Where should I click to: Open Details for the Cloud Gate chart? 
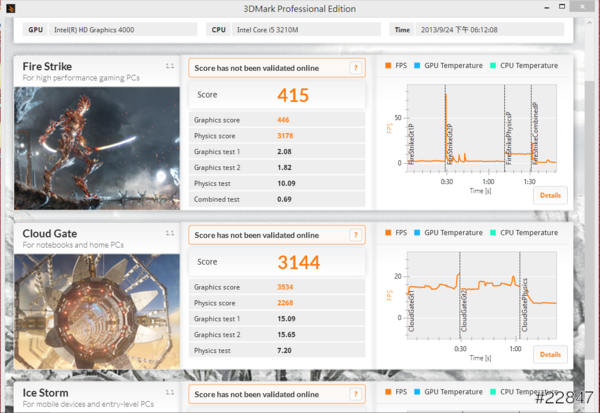click(x=550, y=355)
